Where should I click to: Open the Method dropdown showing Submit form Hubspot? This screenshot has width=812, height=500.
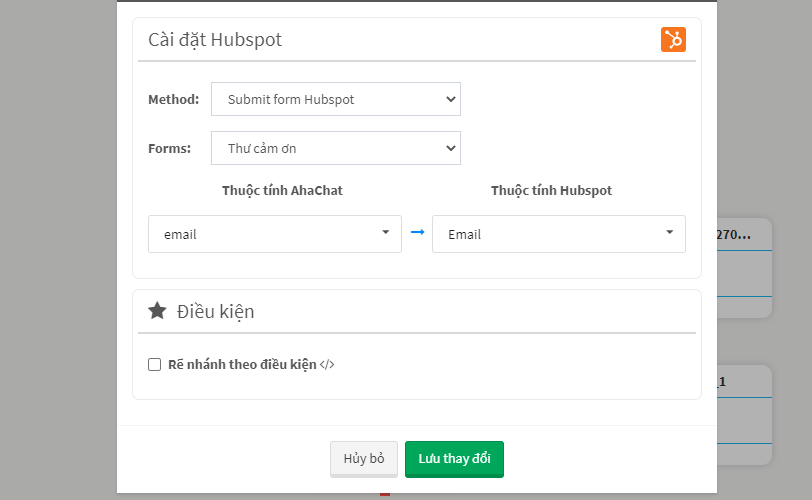[x=336, y=99]
